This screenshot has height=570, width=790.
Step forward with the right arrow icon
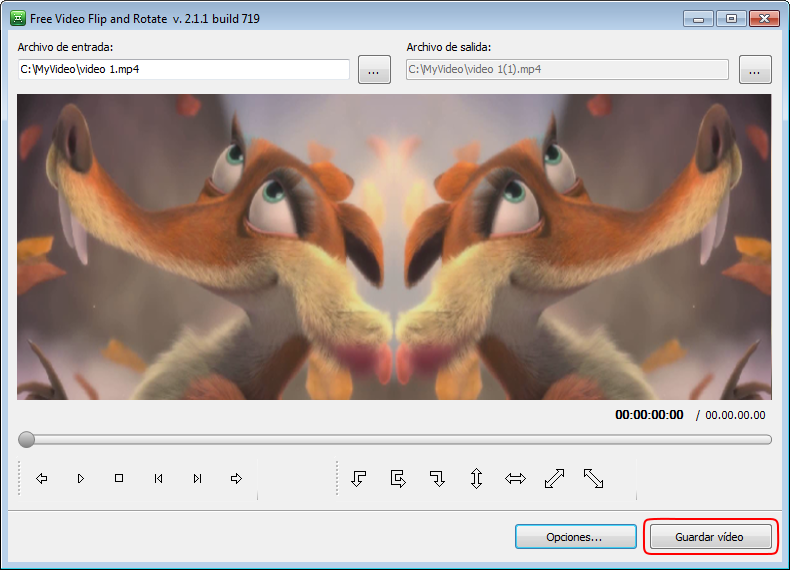[x=236, y=479]
